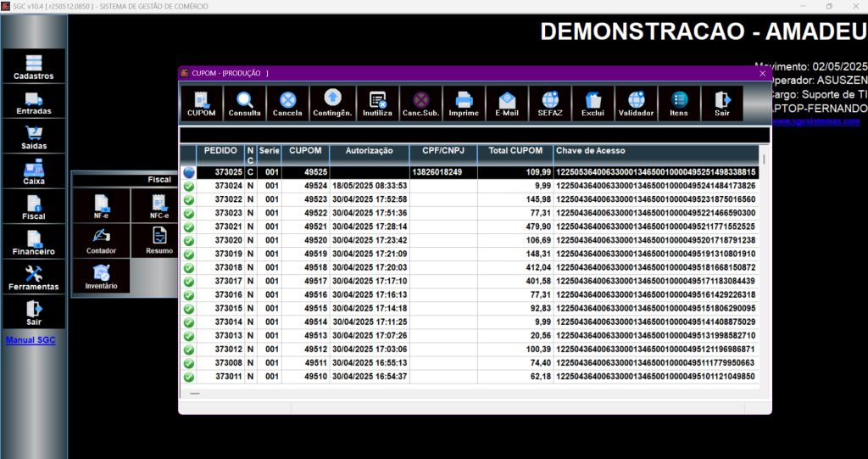Select pedido cell 373014
Image resolution: width=868 pixels, height=459 pixels.
coord(220,322)
